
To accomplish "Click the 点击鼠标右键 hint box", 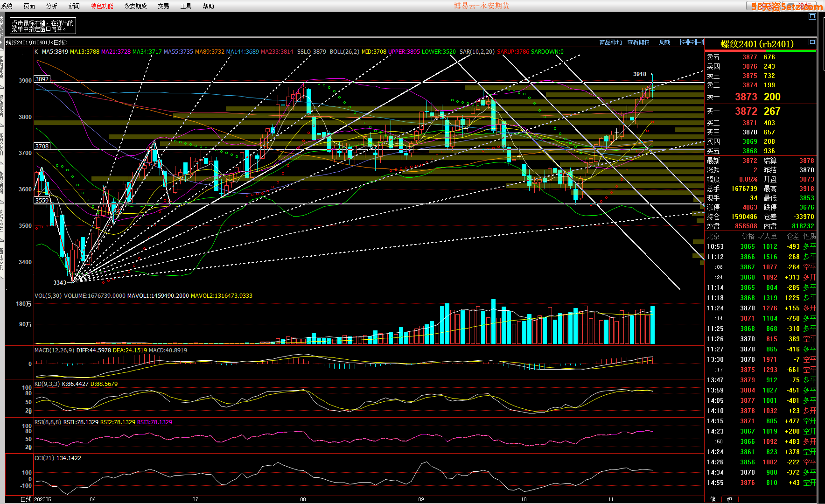I will pos(42,26).
